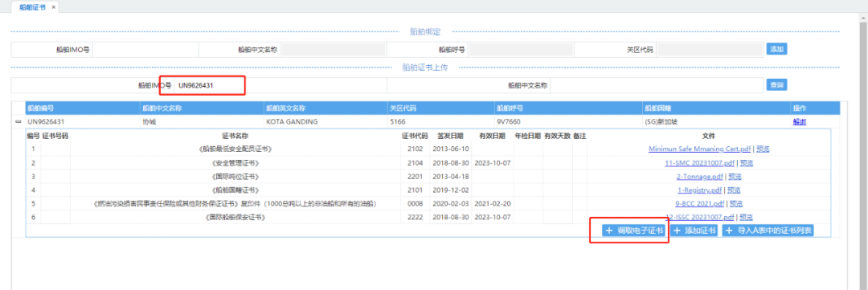Click the 船舶中文名称 field in binding section

333,49
